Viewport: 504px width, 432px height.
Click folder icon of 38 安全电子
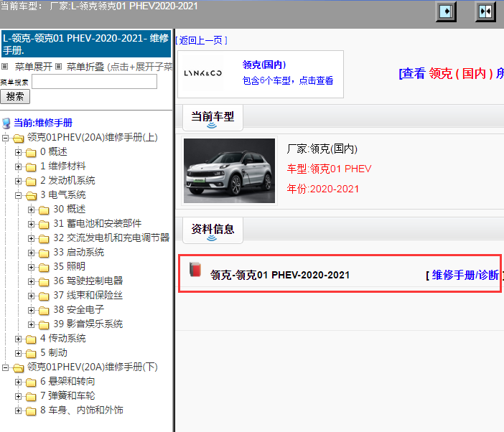pyautogui.click(x=44, y=310)
